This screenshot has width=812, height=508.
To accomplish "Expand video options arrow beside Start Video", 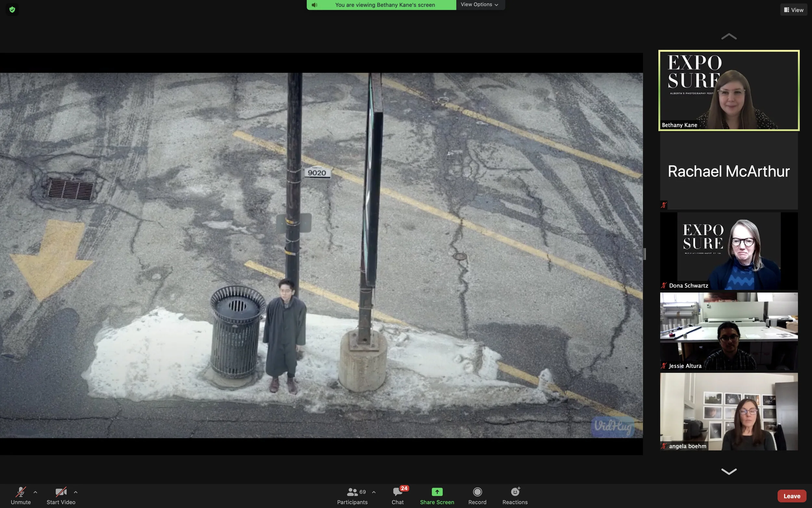I will point(76,492).
